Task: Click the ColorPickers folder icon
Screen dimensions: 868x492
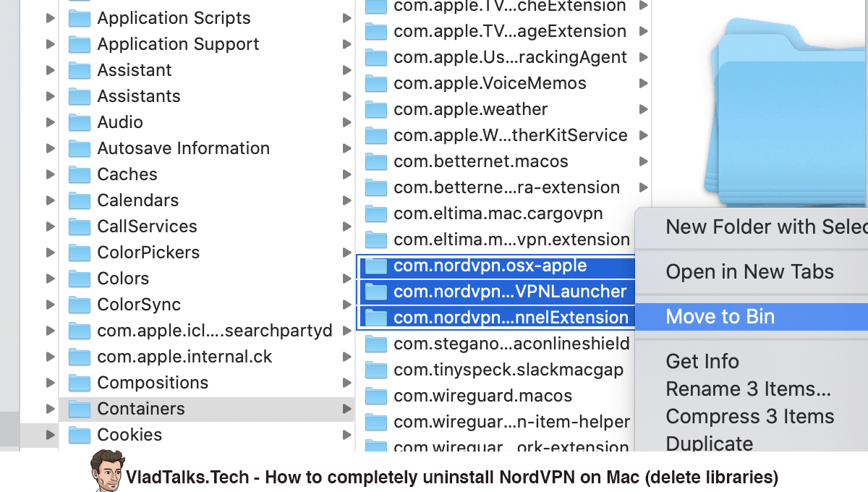Action: pyautogui.click(x=79, y=253)
